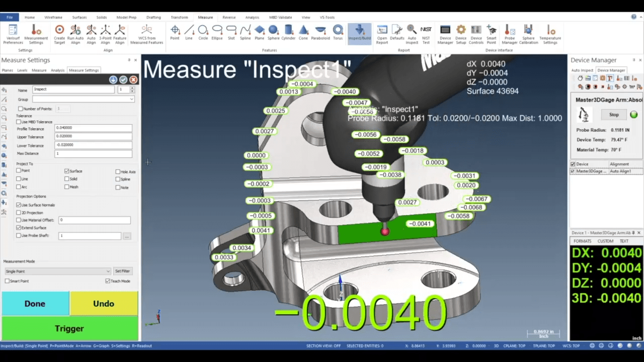Select the 3-Point Align tool
The width and height of the screenshot is (644, 362).
(105, 34)
